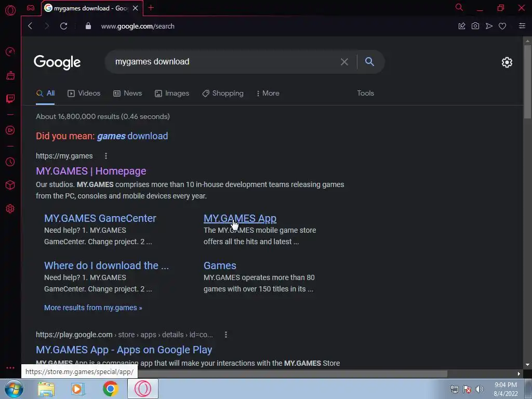Click the address bar URL
Viewport: 532px width, 399px height.
pos(138,26)
